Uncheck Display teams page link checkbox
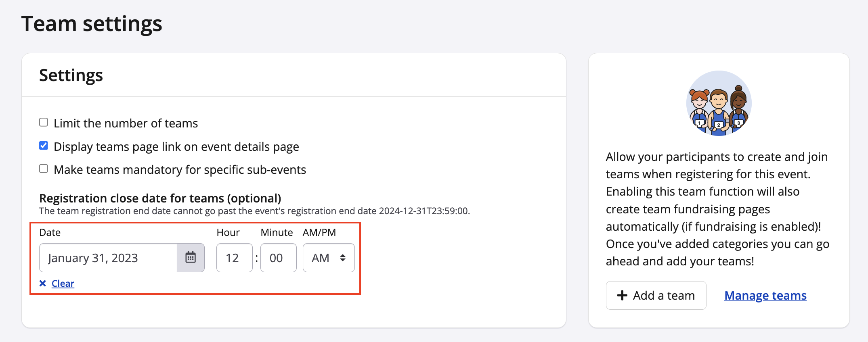The height and width of the screenshot is (342, 868). click(44, 146)
